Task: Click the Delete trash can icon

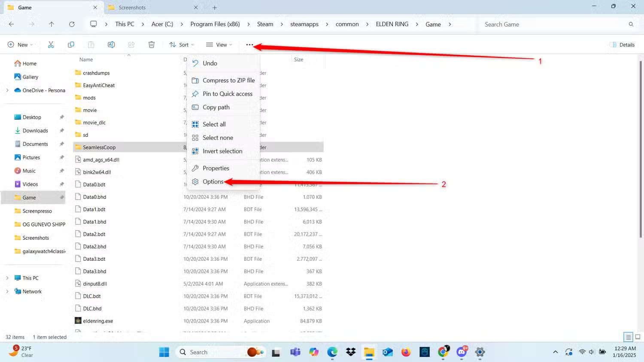Action: [x=152, y=45]
